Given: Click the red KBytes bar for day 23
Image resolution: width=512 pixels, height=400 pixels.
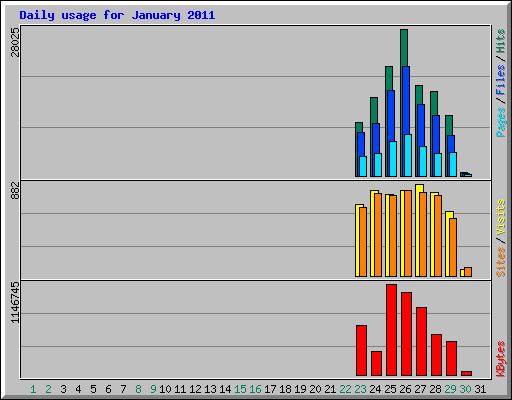Looking at the screenshot, I should 362,350.
